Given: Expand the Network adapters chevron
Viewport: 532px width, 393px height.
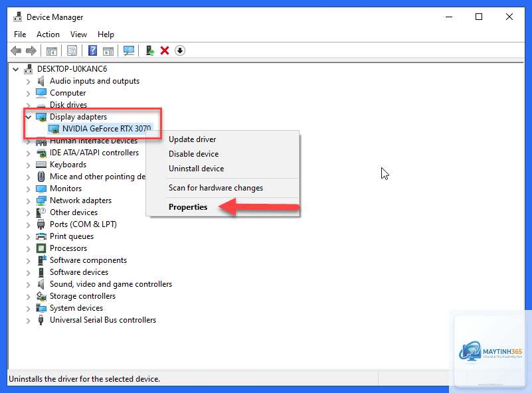Looking at the screenshot, I should click(x=29, y=200).
